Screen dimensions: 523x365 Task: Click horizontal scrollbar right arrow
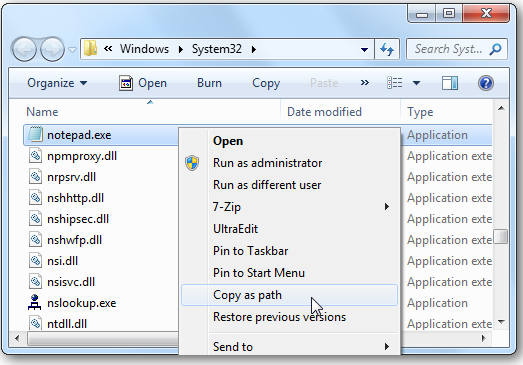click(x=484, y=338)
